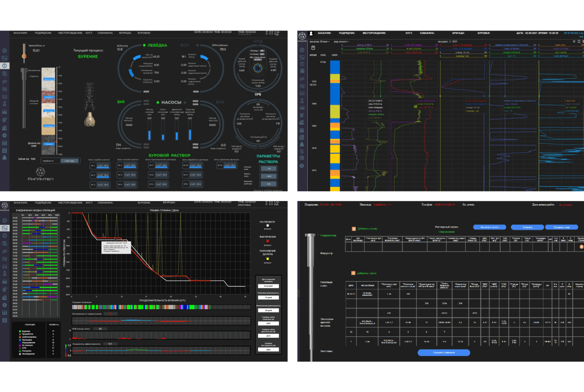Click песцовое - 2 - 9221 well title
The width and height of the screenshot is (584, 392).
(x=447, y=42)
